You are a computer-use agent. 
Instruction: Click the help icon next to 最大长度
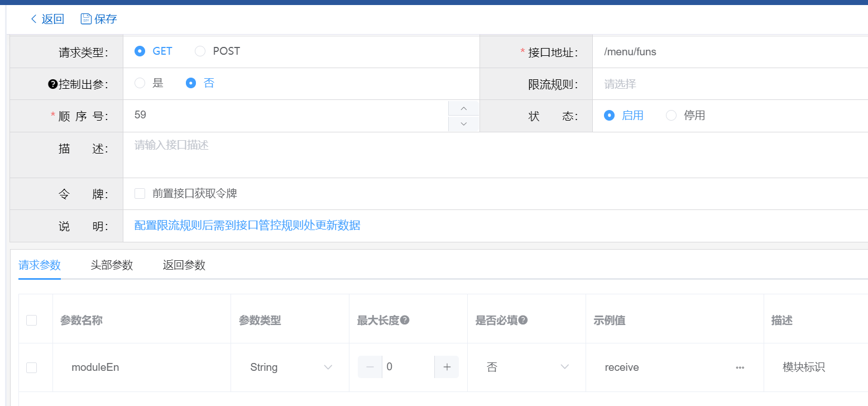[405, 320]
